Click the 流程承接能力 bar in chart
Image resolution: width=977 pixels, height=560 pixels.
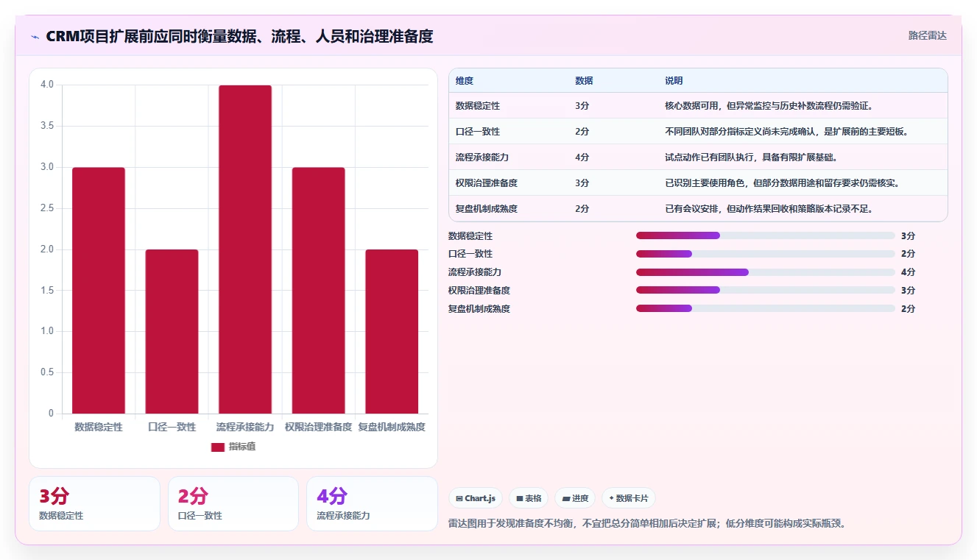pos(245,249)
